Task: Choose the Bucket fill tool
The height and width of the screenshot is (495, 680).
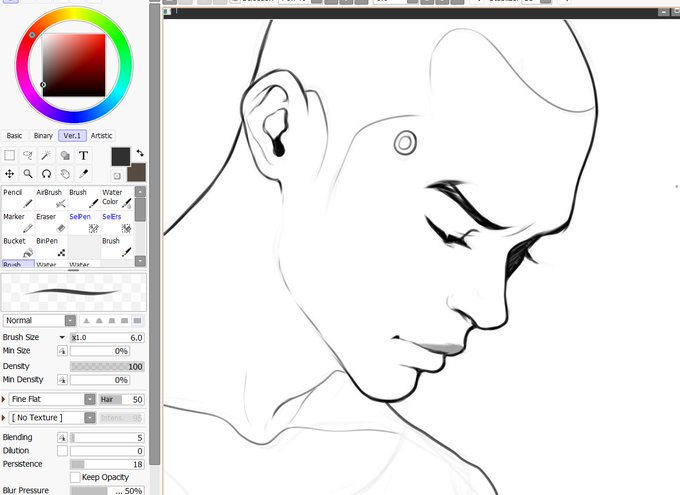Action: (x=18, y=246)
